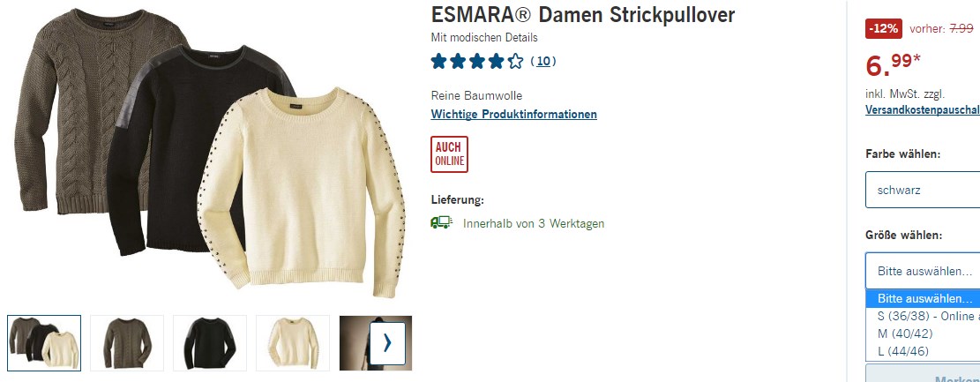Screen dimensions: 980x382
Task: Open the Versandkostenpauschale link
Action: click(x=923, y=110)
